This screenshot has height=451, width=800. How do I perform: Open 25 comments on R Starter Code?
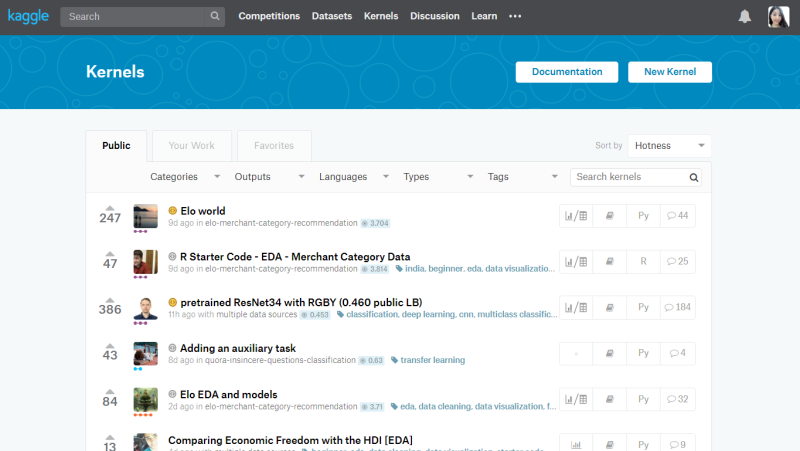(x=678, y=262)
